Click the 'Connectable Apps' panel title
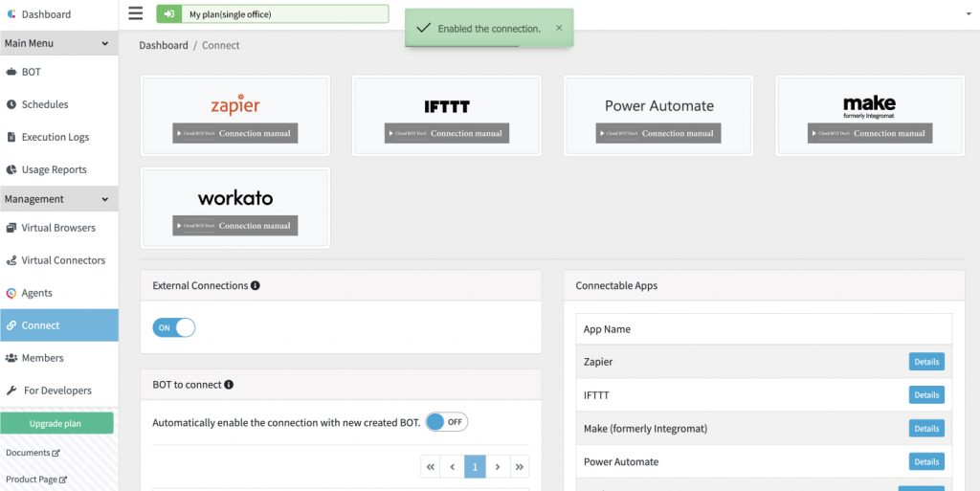 pos(616,285)
